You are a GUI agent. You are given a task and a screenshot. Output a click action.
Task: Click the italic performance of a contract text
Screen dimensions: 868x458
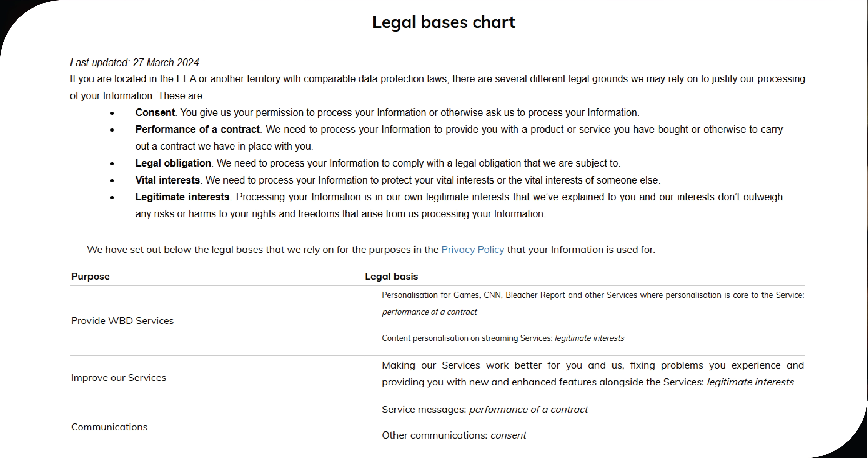(x=429, y=312)
